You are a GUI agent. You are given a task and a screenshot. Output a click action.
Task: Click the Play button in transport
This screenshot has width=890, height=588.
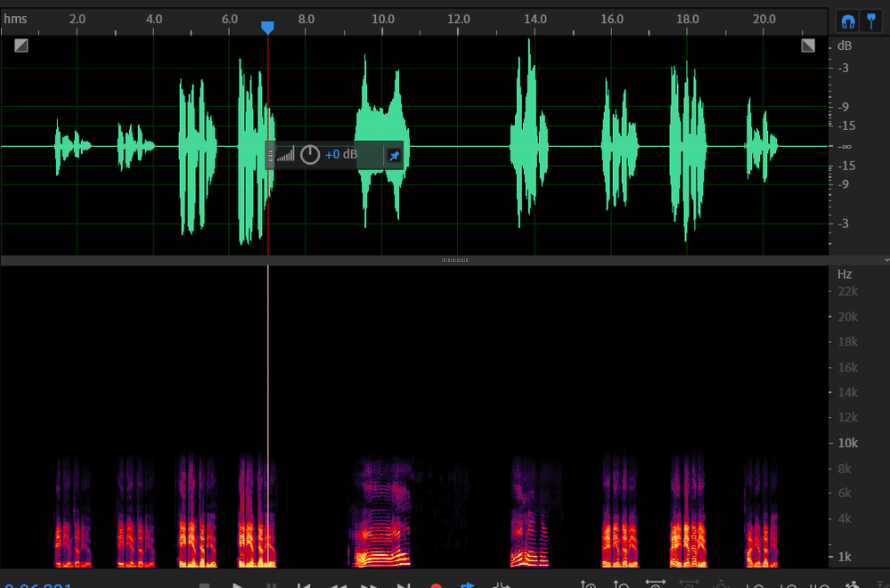pyautogui.click(x=238, y=584)
